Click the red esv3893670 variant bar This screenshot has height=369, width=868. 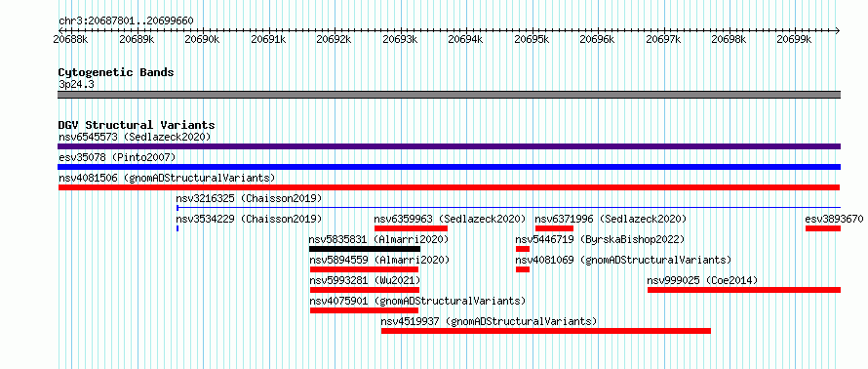tap(823, 228)
